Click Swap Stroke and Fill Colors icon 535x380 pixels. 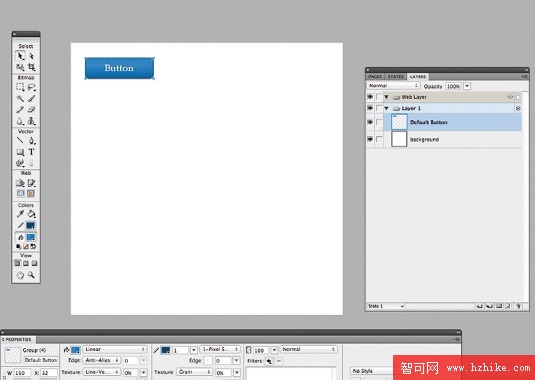coord(33,246)
